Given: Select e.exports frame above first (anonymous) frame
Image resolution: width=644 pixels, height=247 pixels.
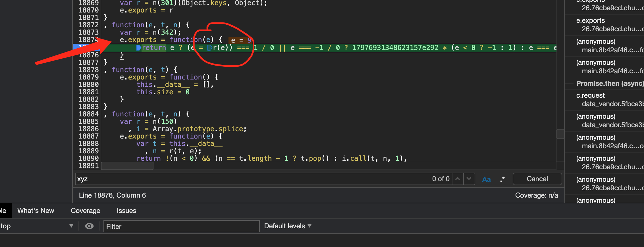Looking at the screenshot, I should pos(604,24).
